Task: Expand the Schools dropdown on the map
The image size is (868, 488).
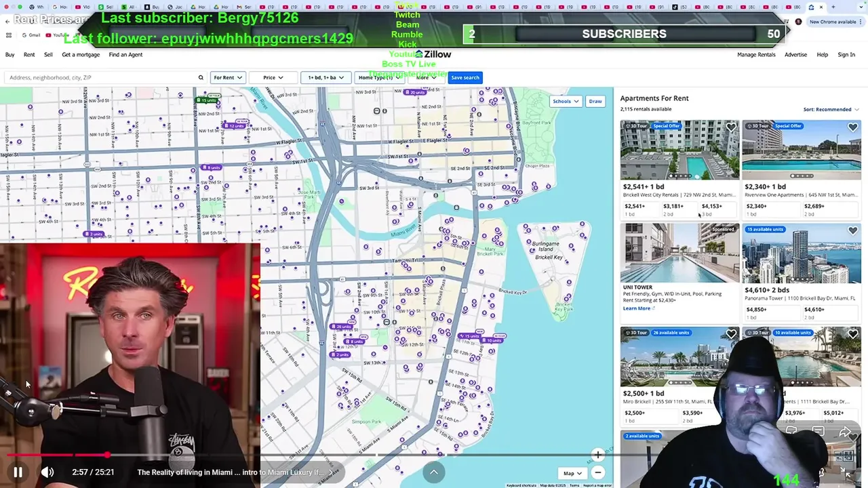Action: [x=565, y=102]
